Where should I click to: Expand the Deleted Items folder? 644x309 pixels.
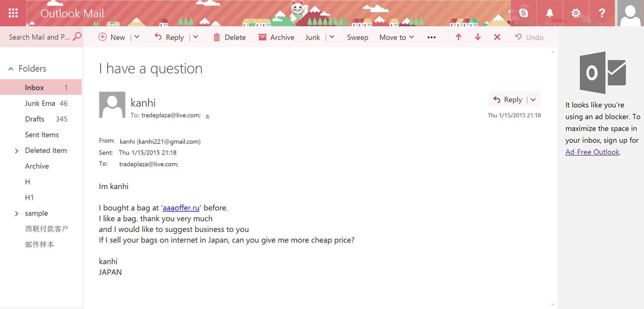(17, 150)
